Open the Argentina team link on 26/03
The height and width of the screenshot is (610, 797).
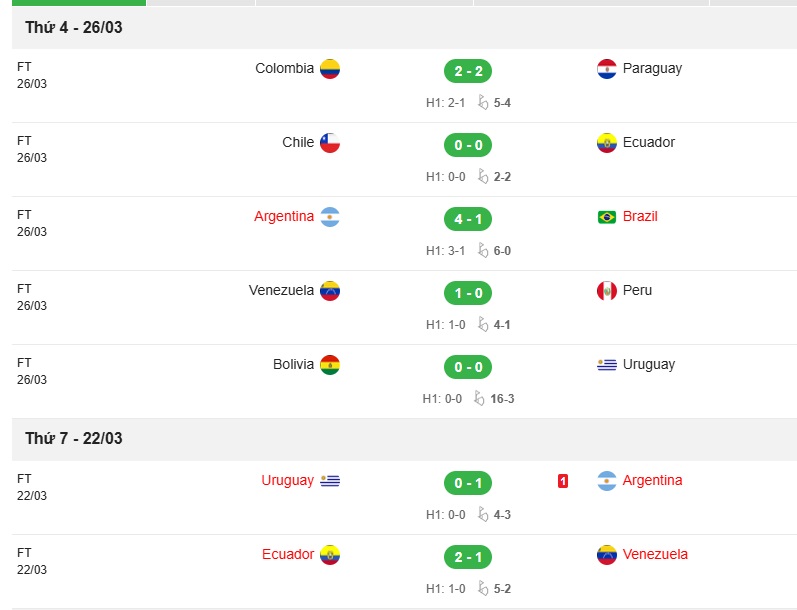(x=284, y=217)
